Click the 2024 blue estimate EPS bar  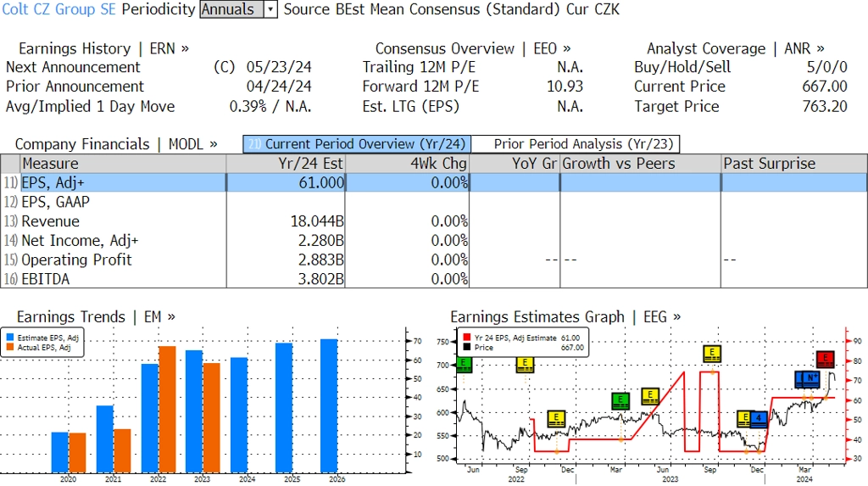(239, 415)
